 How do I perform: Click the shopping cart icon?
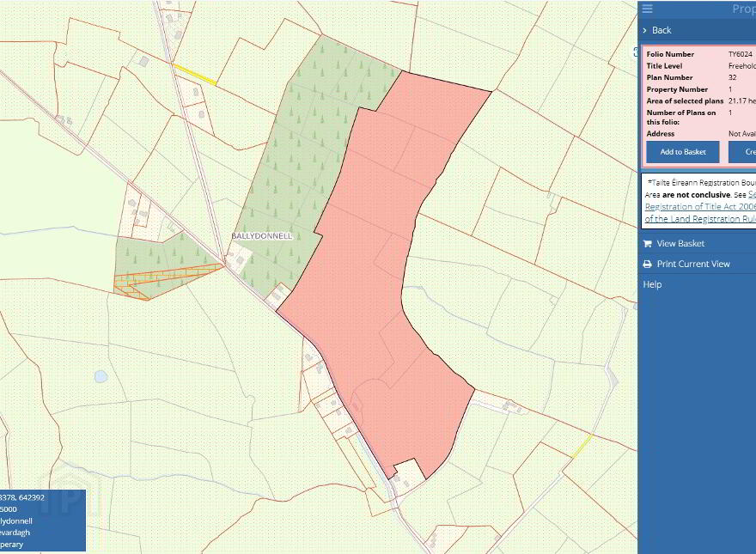(647, 243)
